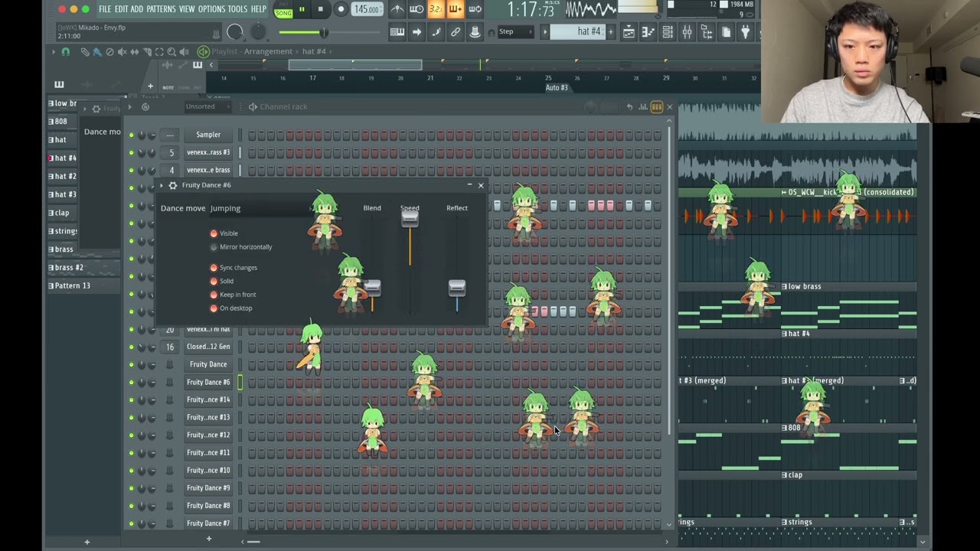The image size is (980, 551).
Task: Toggle channel rack graph editor icon
Action: 644,107
